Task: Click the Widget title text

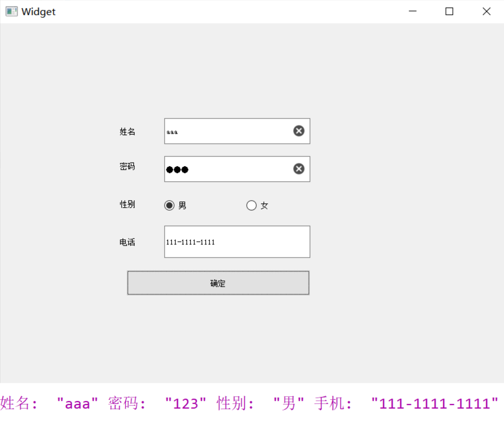Action: coord(38,12)
